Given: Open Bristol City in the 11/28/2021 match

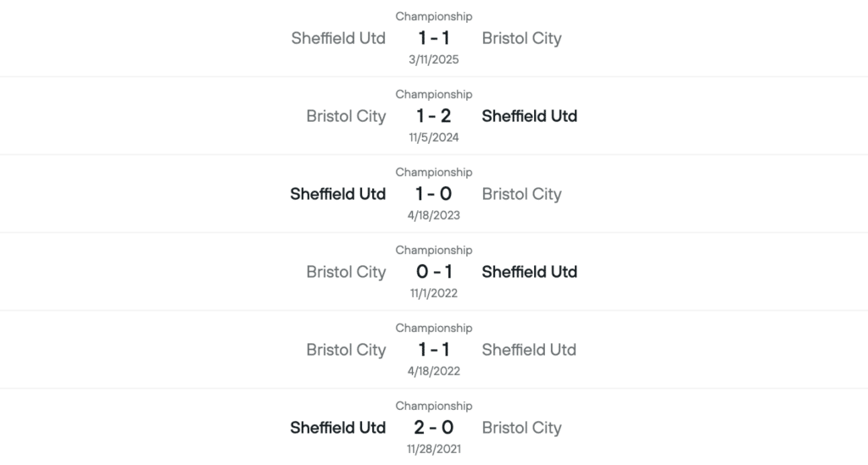Looking at the screenshot, I should coord(521,428).
